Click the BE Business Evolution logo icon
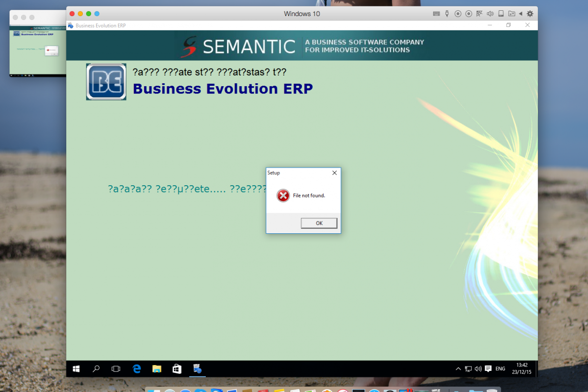 pos(106,82)
